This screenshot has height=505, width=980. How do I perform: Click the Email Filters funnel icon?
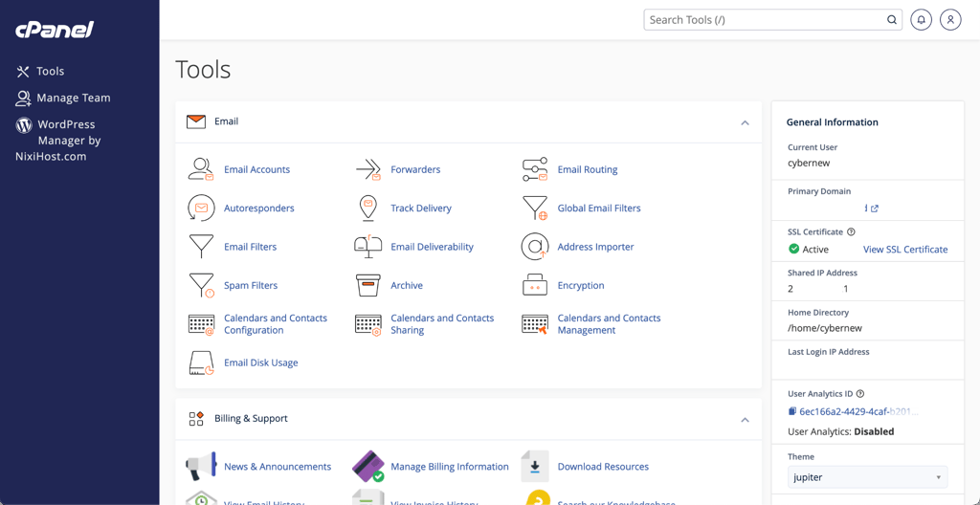pos(201,247)
